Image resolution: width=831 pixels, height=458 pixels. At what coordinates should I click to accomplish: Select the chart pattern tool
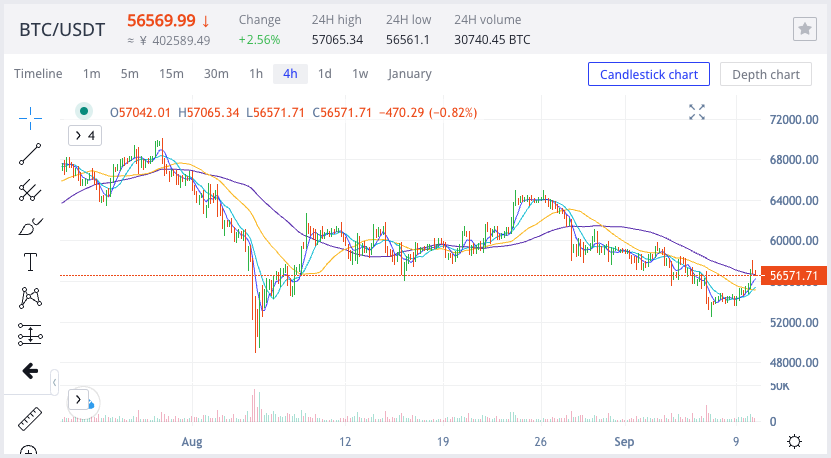tap(30, 298)
